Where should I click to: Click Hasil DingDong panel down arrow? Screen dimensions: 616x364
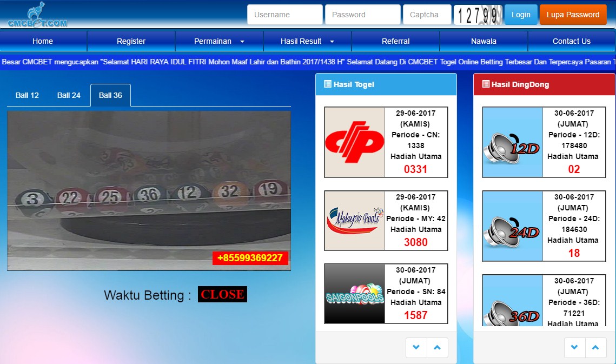[574, 347]
